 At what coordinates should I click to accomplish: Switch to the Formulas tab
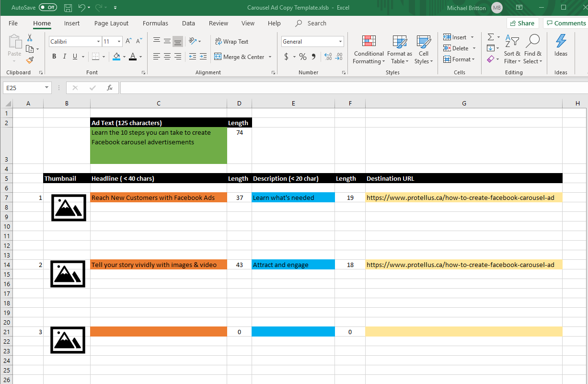tap(155, 23)
